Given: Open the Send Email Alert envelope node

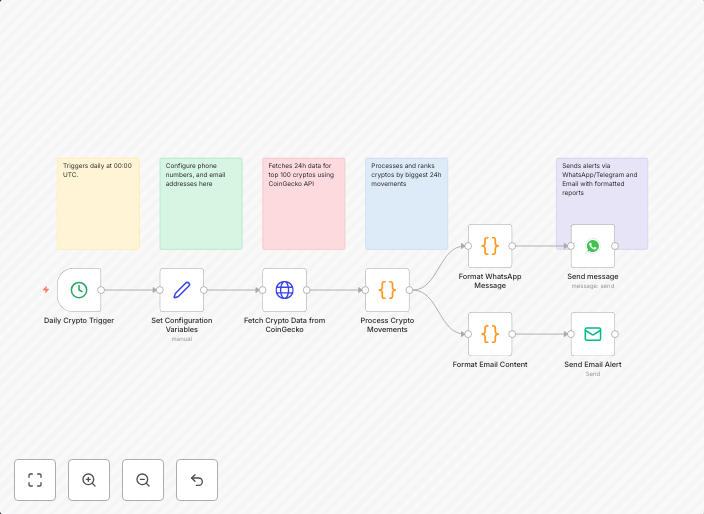Looking at the screenshot, I should 593,334.
